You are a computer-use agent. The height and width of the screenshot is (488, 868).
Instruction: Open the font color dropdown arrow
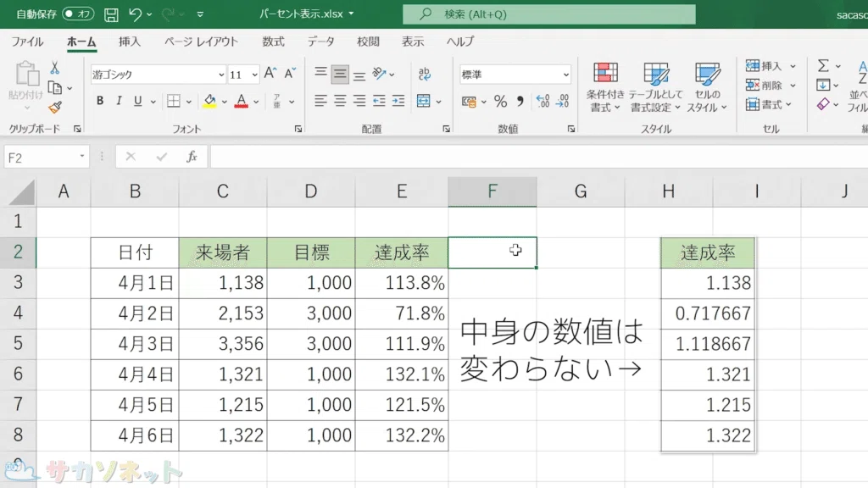[x=256, y=102]
